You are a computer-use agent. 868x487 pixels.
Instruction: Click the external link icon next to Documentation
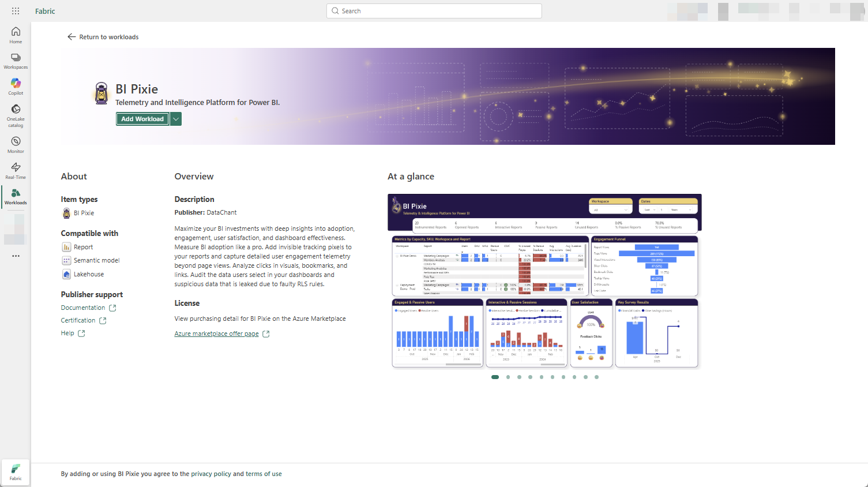point(112,308)
